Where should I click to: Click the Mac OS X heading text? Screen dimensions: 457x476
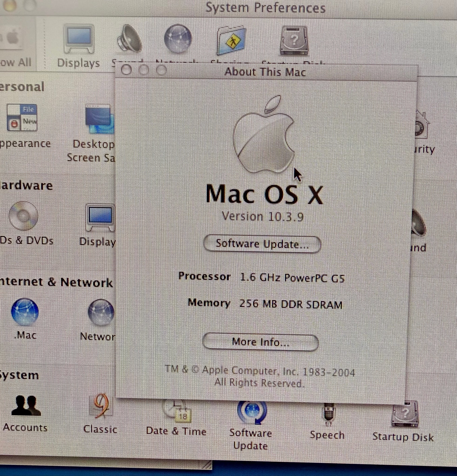[x=264, y=194]
